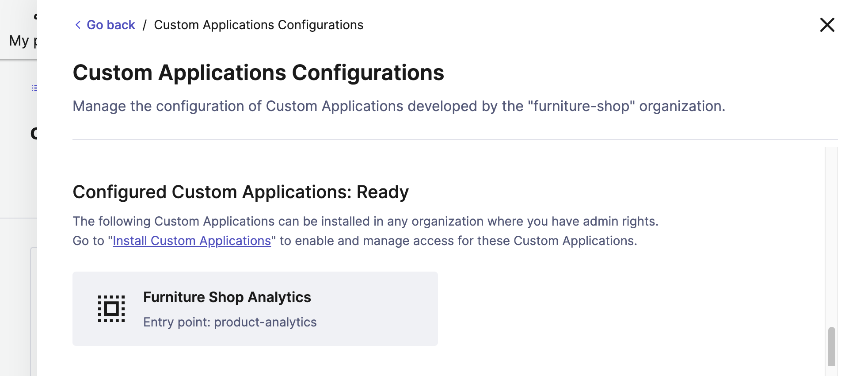Click the empty upper scrollbar track
This screenshot has height=376, width=868.
831,221
